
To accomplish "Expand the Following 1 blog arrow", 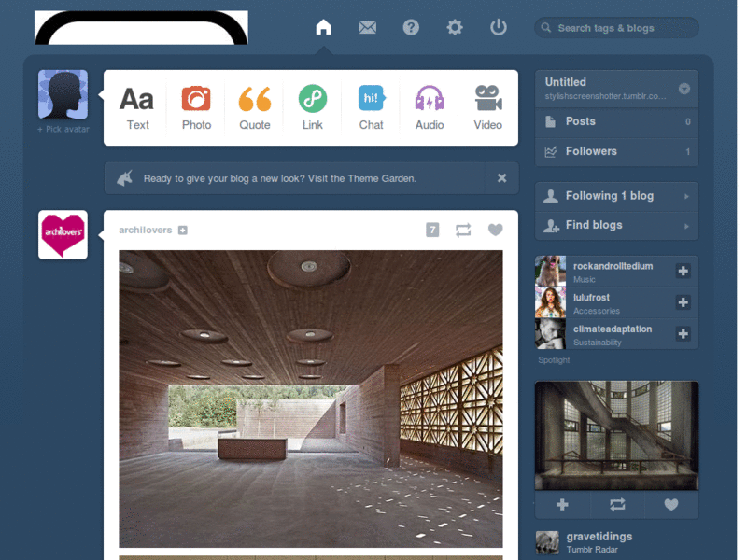I will coord(686,196).
